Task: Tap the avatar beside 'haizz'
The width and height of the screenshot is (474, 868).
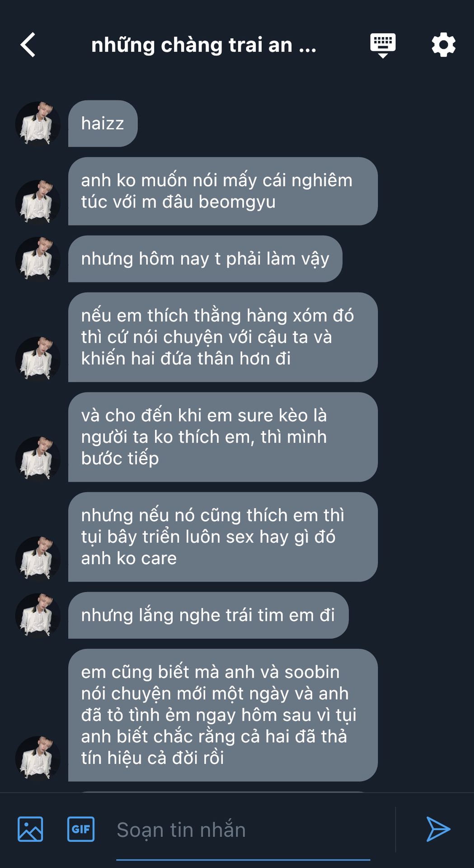Action: click(x=38, y=124)
